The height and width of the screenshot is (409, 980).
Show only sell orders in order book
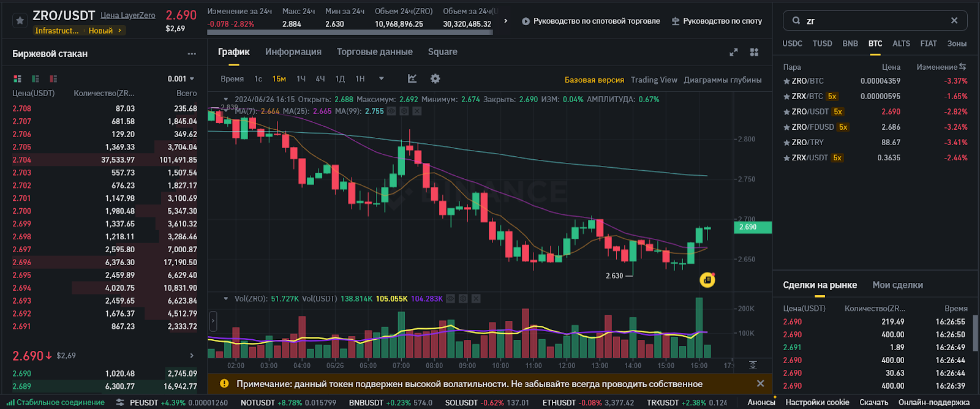(x=53, y=79)
